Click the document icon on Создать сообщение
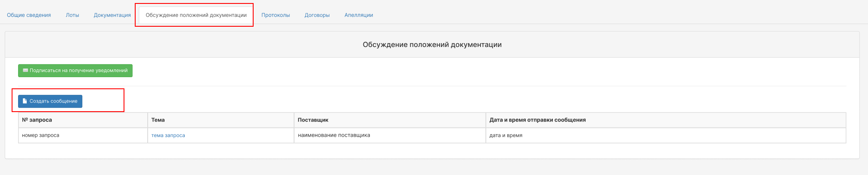Image resolution: width=868 pixels, height=175 pixels. click(x=25, y=101)
